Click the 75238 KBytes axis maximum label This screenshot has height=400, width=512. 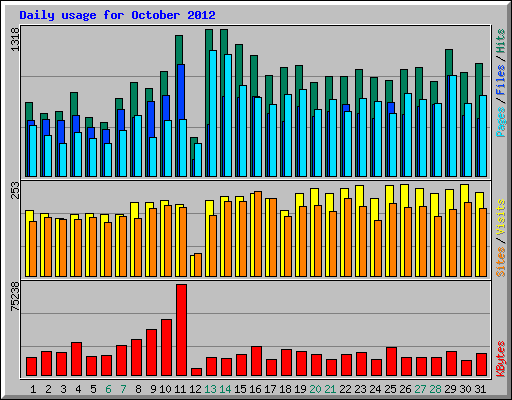point(15,297)
